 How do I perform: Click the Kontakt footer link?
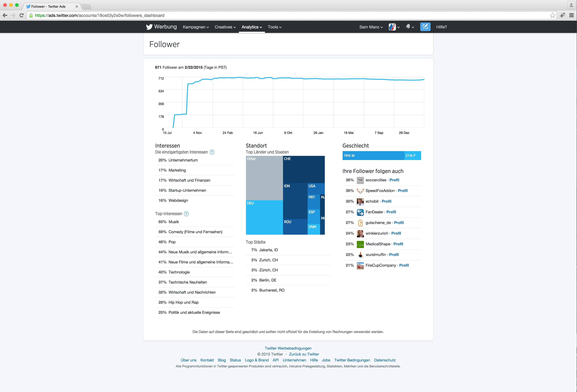click(207, 360)
